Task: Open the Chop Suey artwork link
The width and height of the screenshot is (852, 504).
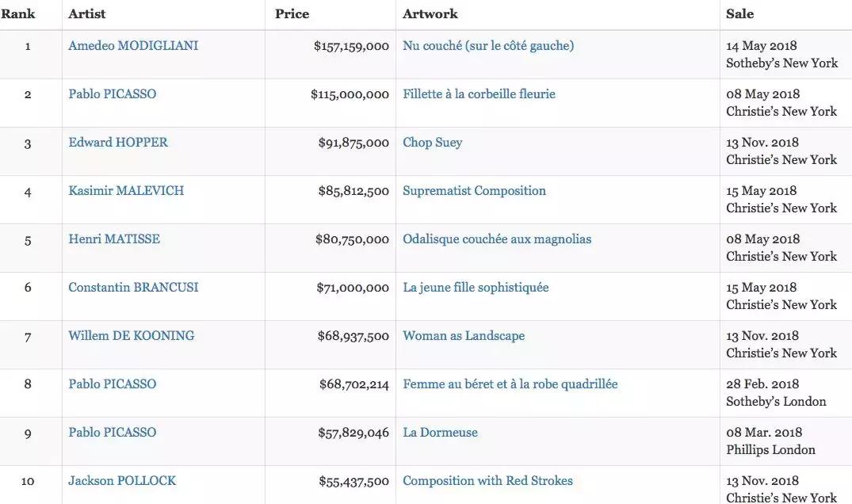Action: coord(432,143)
